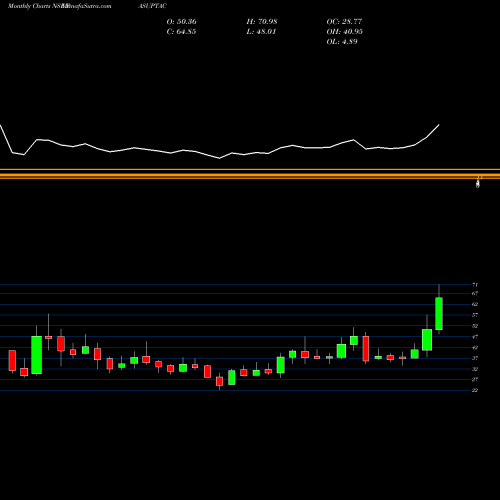Click the Monthly Charts title text
The height and width of the screenshot is (500, 500).
click(x=29, y=6)
